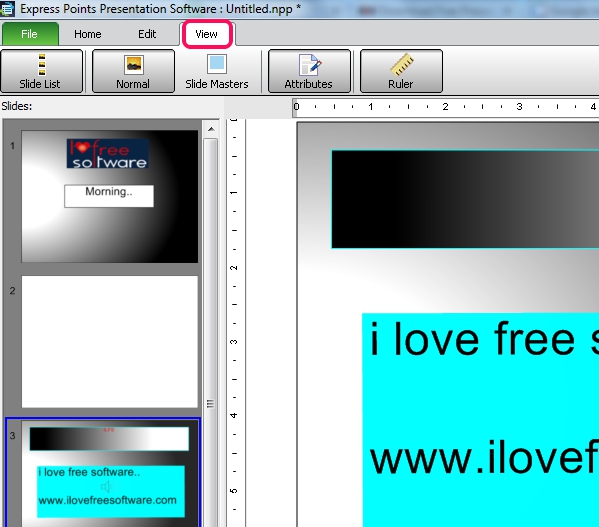Screen dimensions: 599x527
Task: Click the application icon in title bar
Action: (7, 8)
